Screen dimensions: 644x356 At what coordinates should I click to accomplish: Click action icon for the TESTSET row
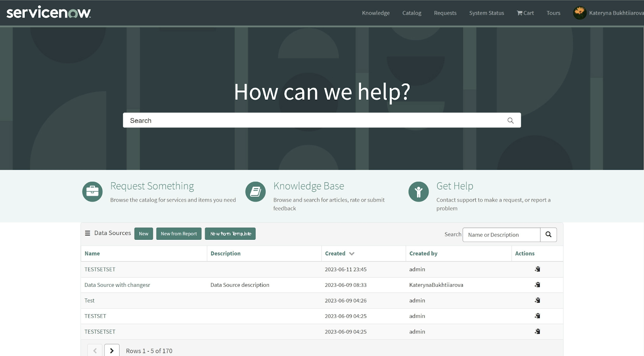click(x=537, y=316)
